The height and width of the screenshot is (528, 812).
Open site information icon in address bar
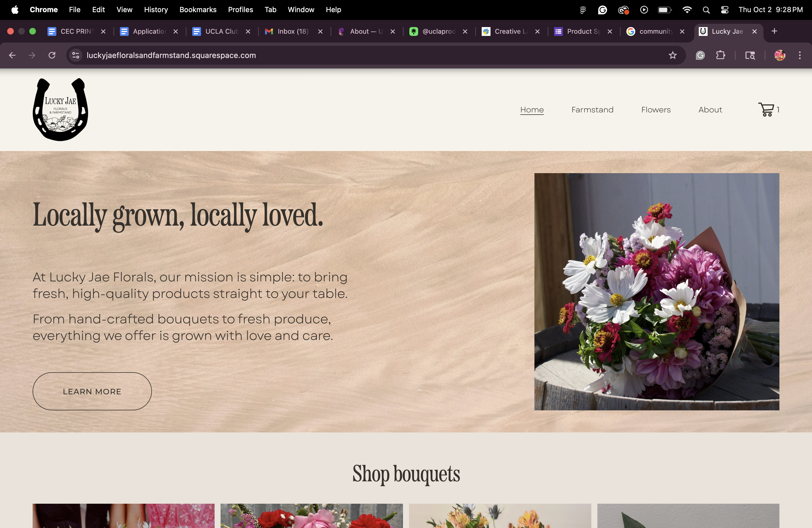pyautogui.click(x=76, y=55)
